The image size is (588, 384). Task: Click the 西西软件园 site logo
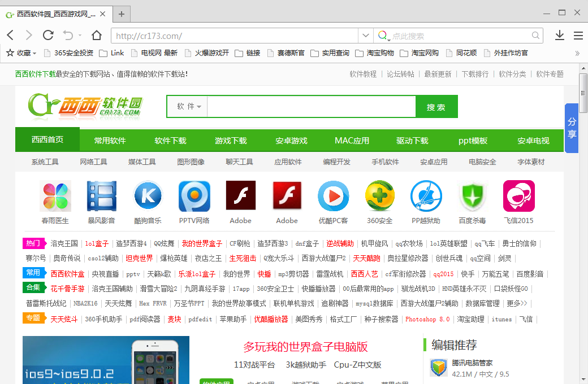[x=85, y=106]
